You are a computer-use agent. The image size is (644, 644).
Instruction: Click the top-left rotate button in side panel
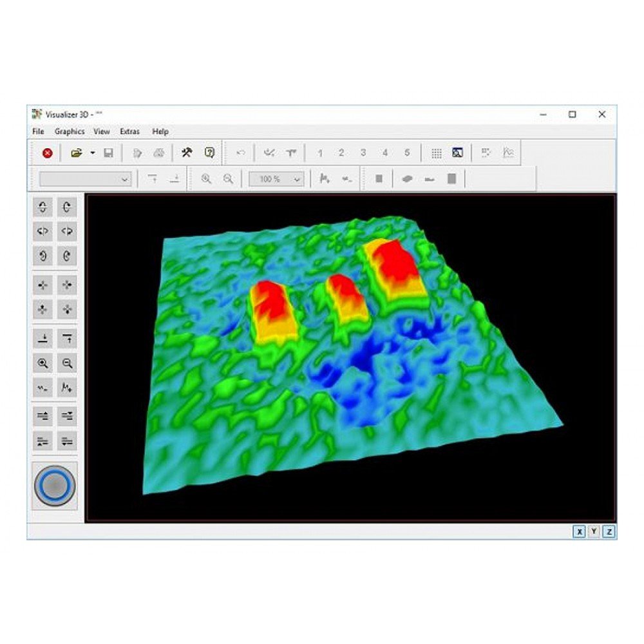(43, 207)
